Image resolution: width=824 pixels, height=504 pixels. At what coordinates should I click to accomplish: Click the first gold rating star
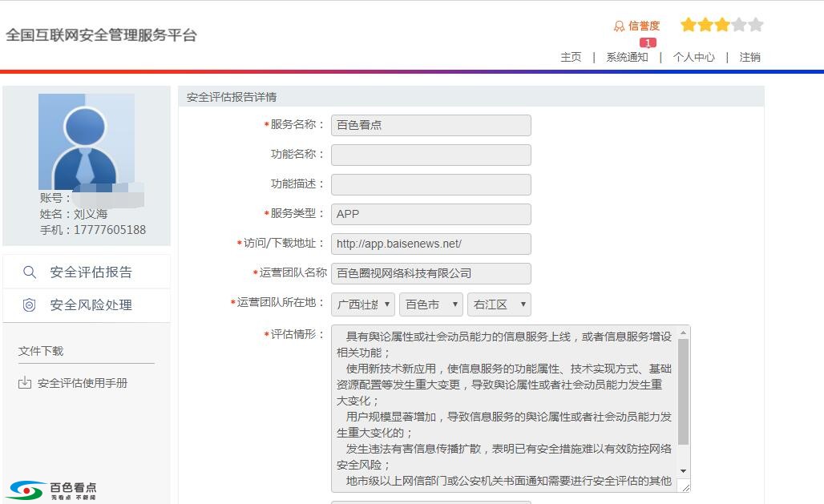[688, 25]
